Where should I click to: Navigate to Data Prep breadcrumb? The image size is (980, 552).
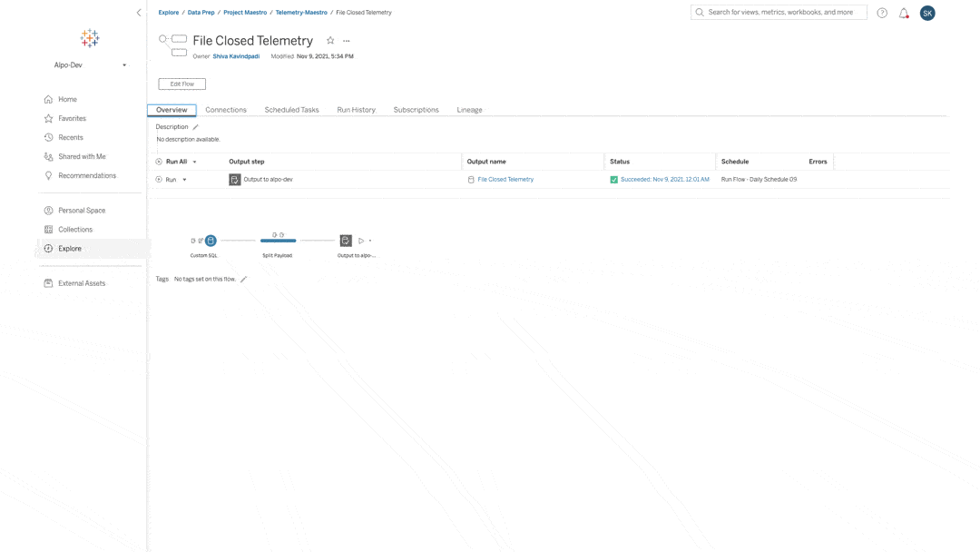click(201, 13)
